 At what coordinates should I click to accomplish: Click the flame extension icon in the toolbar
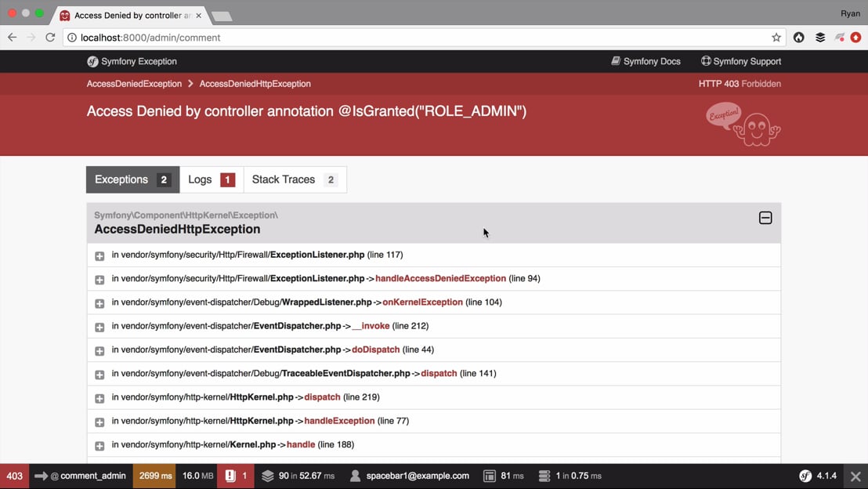click(x=799, y=38)
